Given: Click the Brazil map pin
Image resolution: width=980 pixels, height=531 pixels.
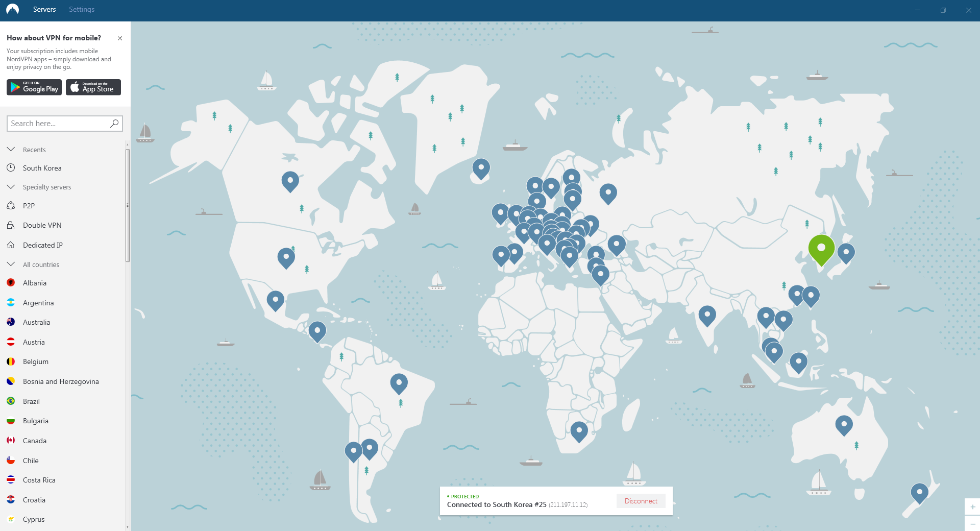Looking at the screenshot, I should [399, 384].
